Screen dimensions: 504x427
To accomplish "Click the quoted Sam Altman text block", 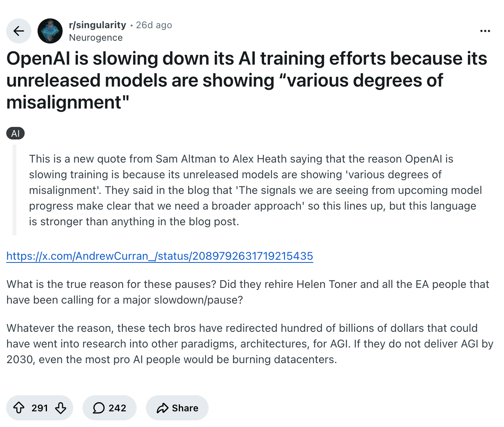I will point(256,190).
